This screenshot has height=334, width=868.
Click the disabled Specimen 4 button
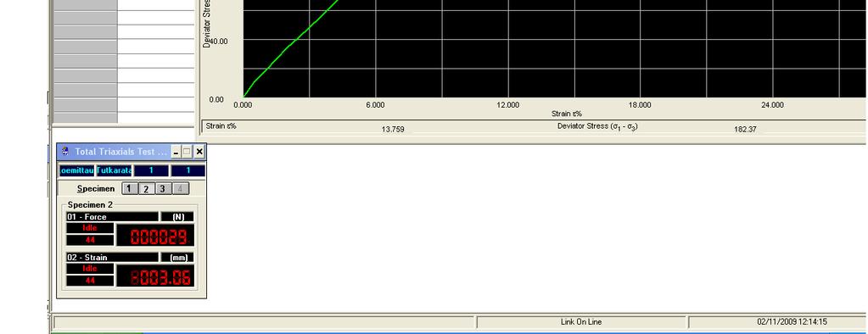click(x=180, y=188)
